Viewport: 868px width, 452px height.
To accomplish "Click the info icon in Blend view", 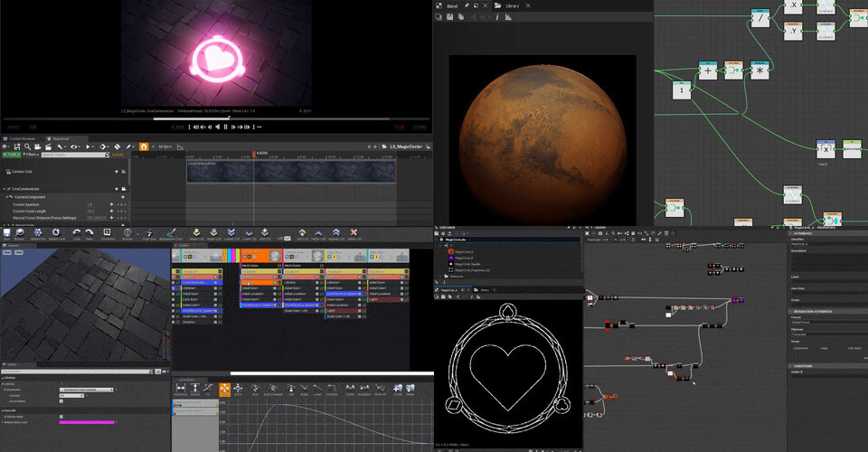I will (497, 17).
